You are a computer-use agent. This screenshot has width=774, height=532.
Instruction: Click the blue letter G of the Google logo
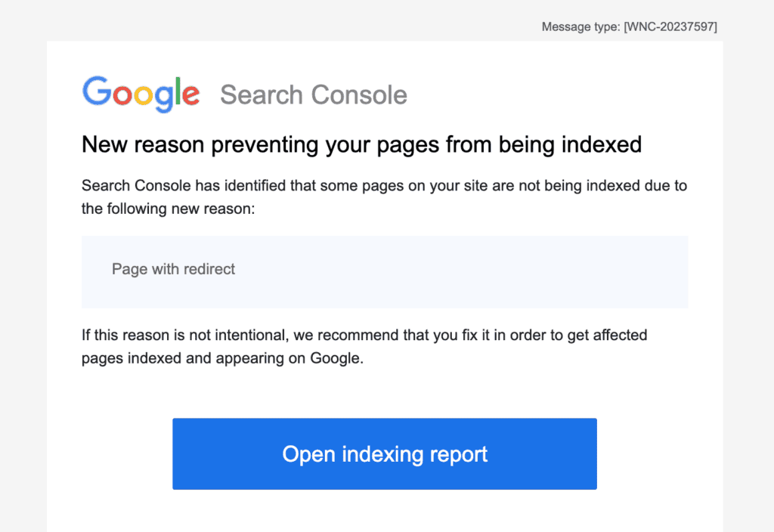[x=95, y=91]
